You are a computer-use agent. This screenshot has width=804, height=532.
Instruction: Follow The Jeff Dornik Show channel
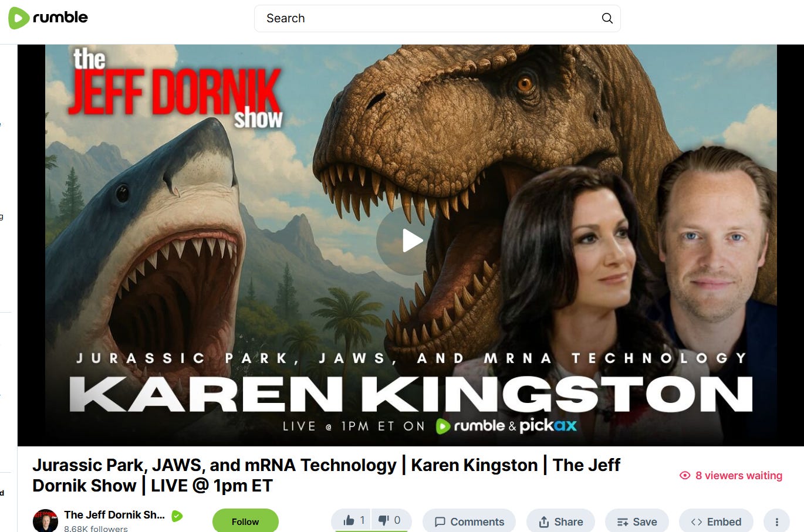pyautogui.click(x=245, y=521)
